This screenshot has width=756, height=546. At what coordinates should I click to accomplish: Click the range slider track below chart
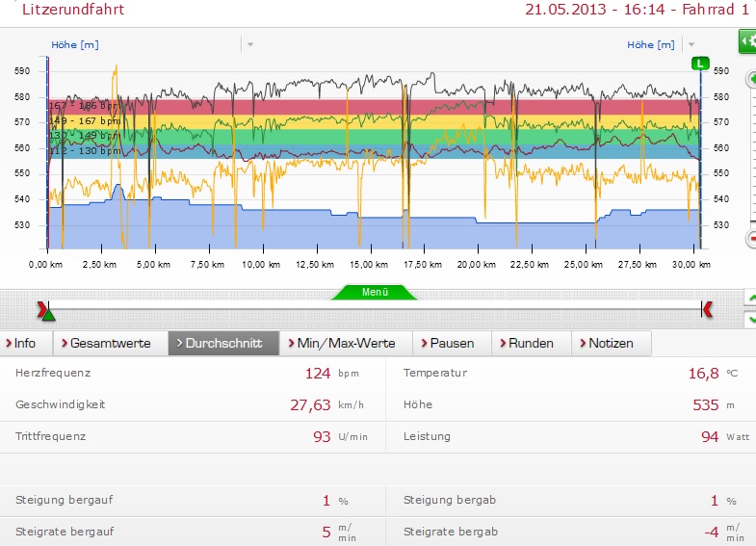pos(376,308)
